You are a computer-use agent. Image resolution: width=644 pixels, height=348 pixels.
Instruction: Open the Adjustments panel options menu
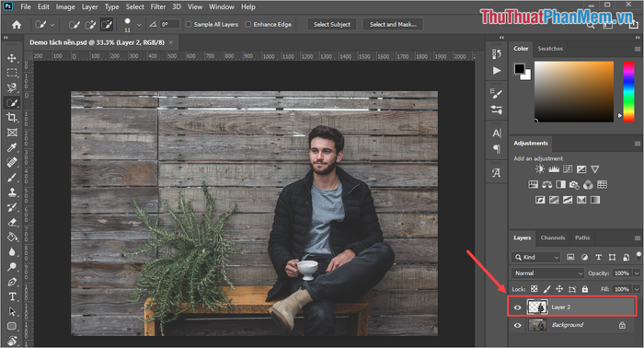(638, 144)
